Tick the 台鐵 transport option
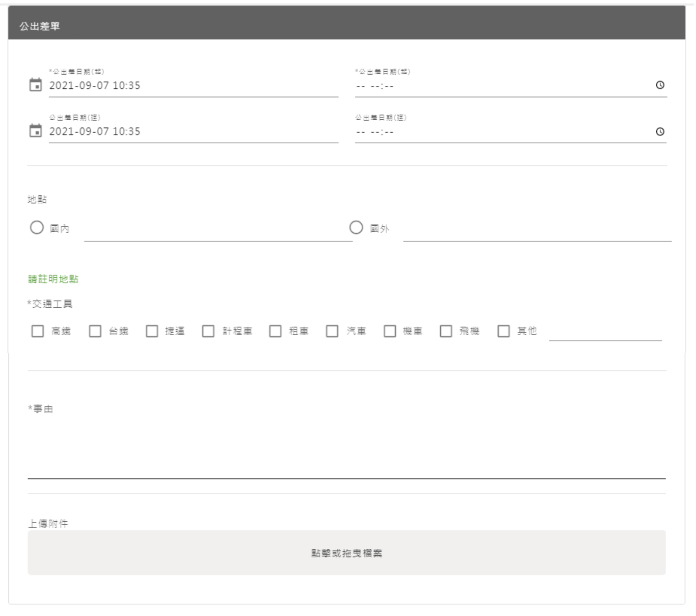Image resolution: width=696 pixels, height=616 pixels. [95, 331]
